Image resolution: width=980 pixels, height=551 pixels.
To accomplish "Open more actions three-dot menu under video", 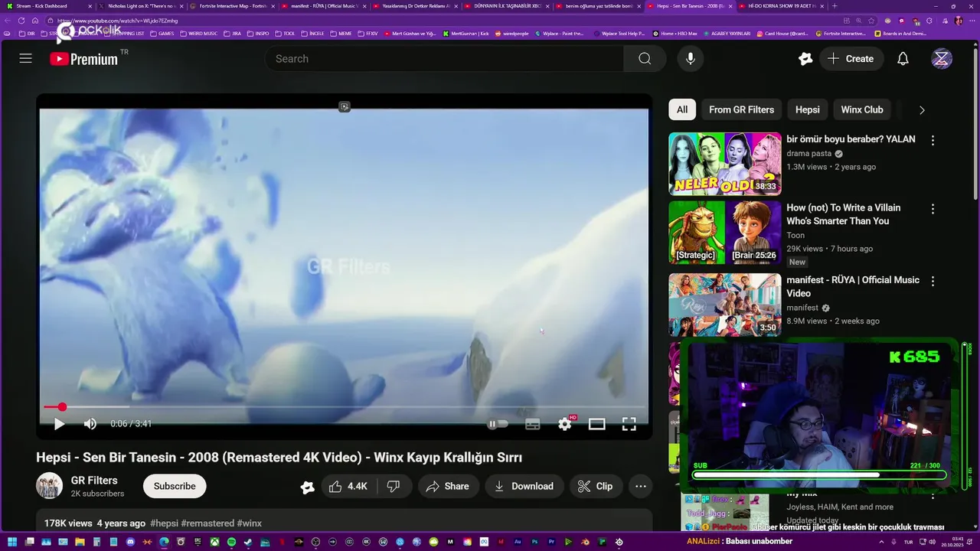I will tap(641, 486).
